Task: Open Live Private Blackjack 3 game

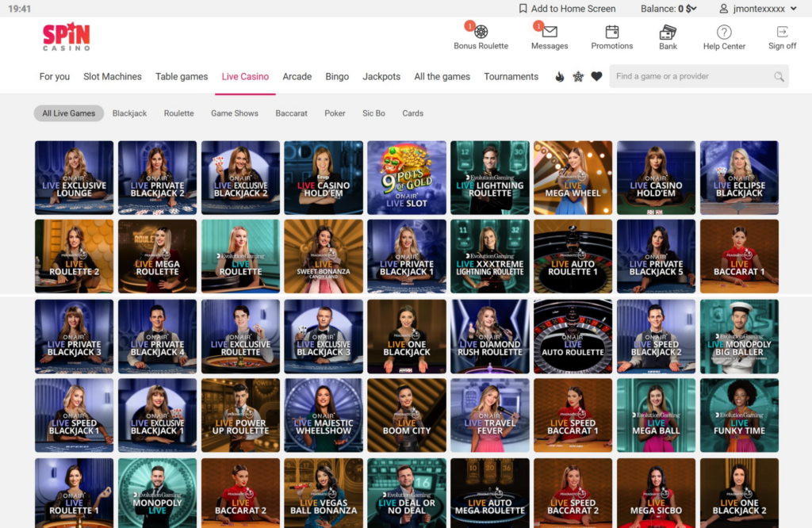Action: tap(74, 336)
